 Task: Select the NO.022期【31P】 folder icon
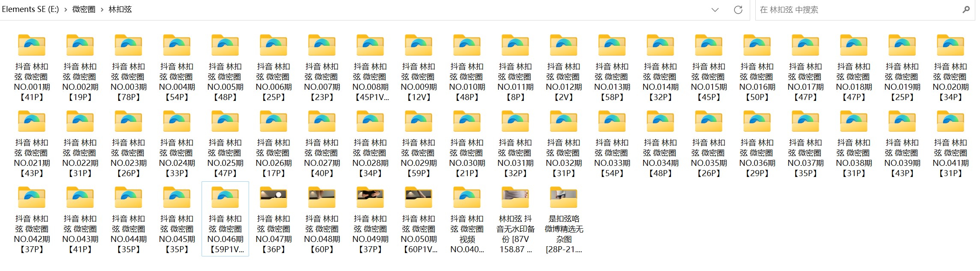pyautogui.click(x=80, y=121)
